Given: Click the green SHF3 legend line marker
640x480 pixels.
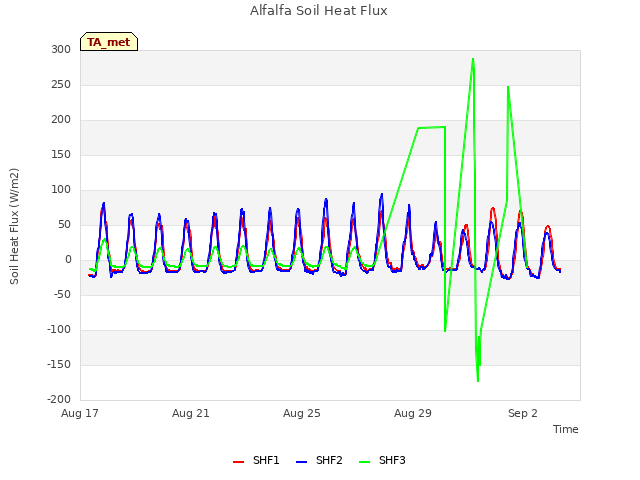Looking at the screenshot, I should 364,462.
